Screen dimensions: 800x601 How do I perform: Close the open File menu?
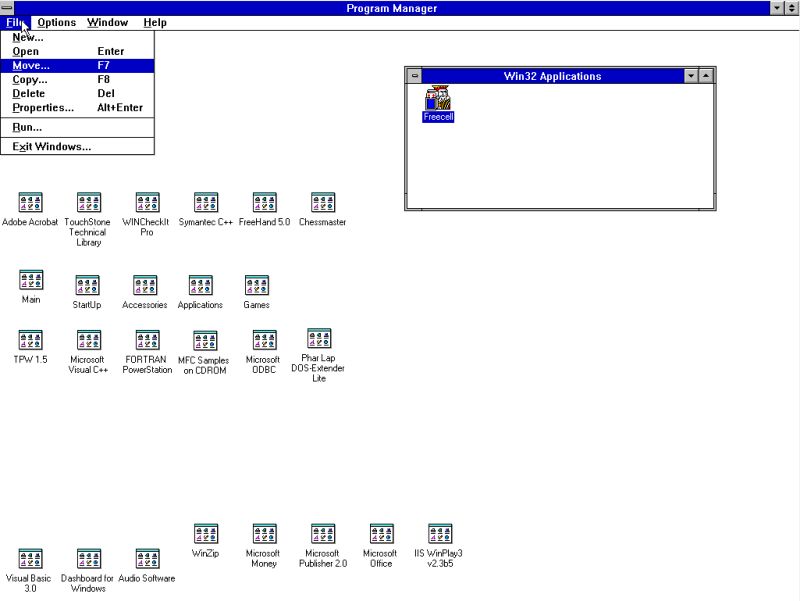(15, 22)
